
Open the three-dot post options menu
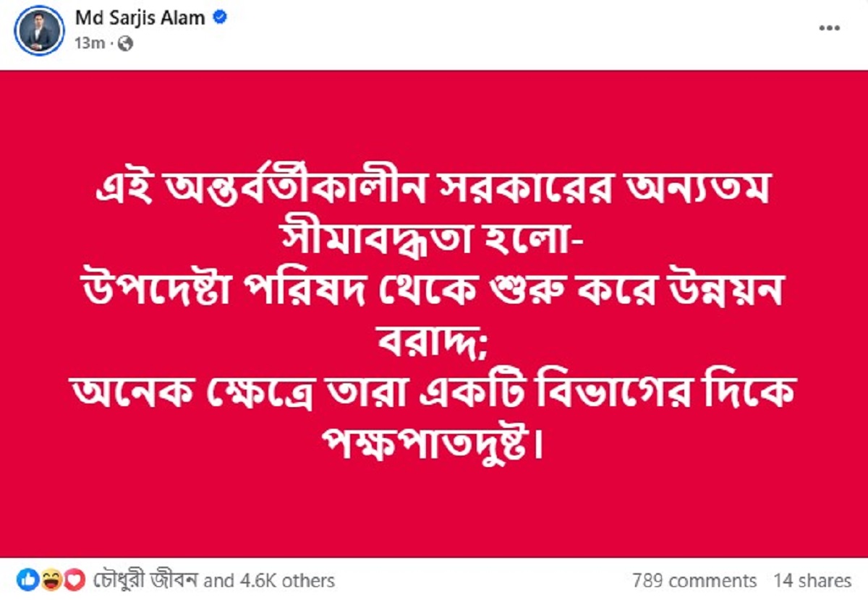click(828, 29)
